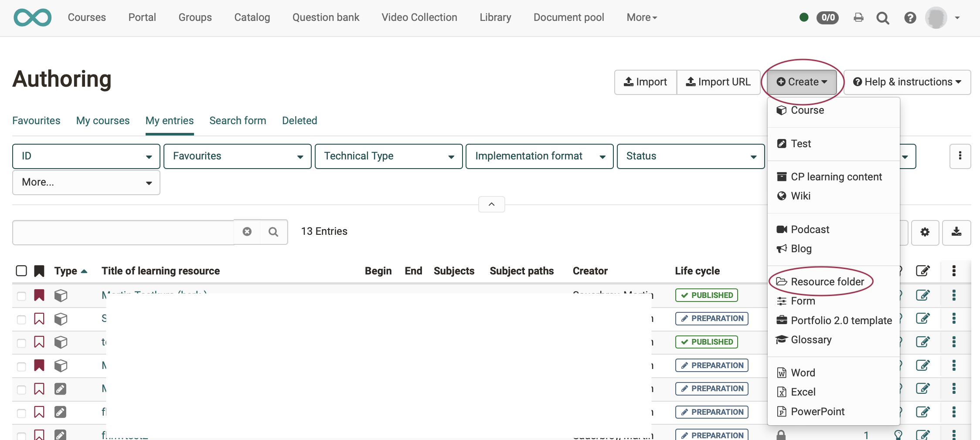Select the checkbox of the first table row
Viewport: 980px width, 440px height.
pos(21,295)
